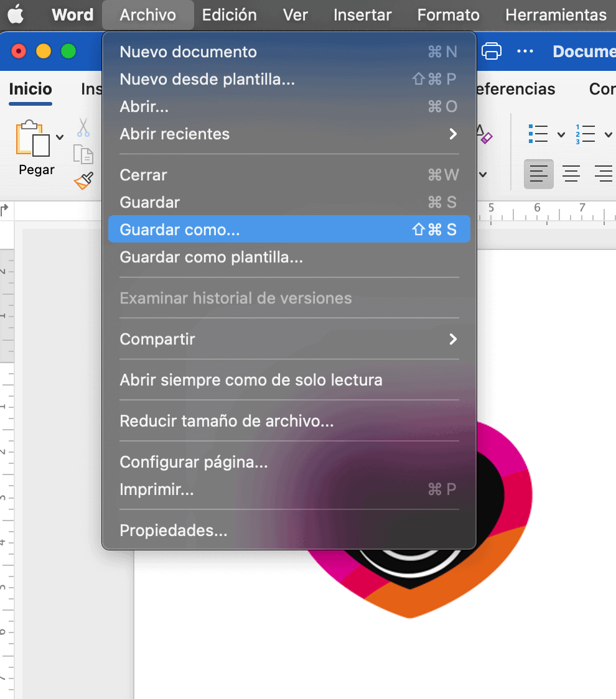
Task: Expand the bulleted list dropdown
Action: [561, 134]
